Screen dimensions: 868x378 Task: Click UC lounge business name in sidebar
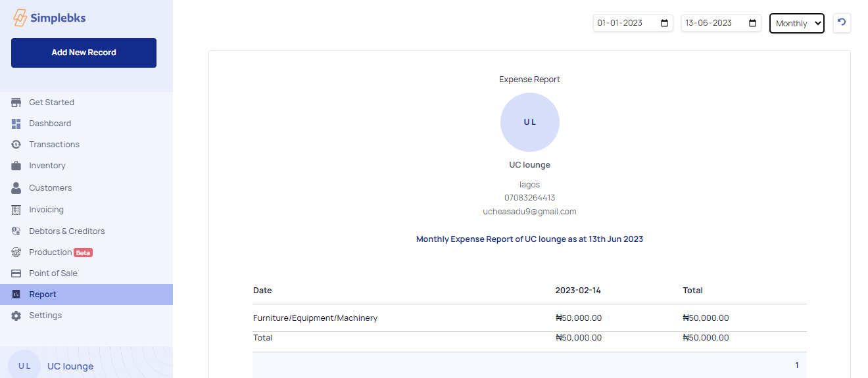point(70,366)
